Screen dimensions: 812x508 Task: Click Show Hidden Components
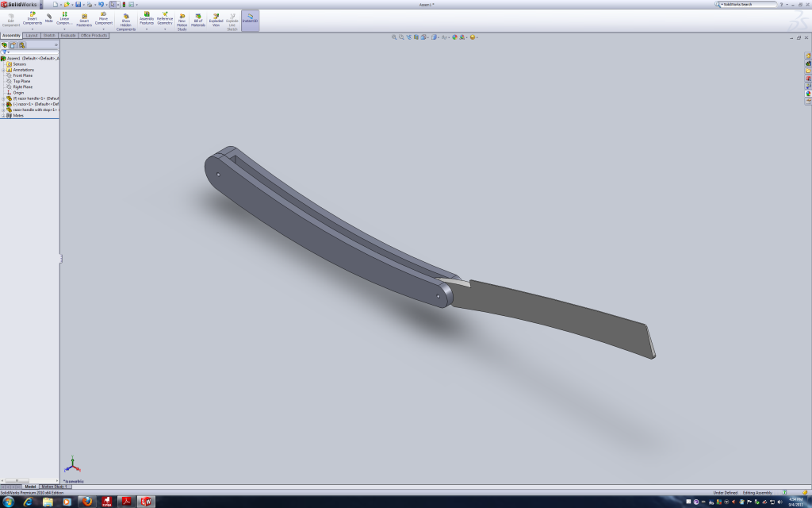click(x=126, y=21)
